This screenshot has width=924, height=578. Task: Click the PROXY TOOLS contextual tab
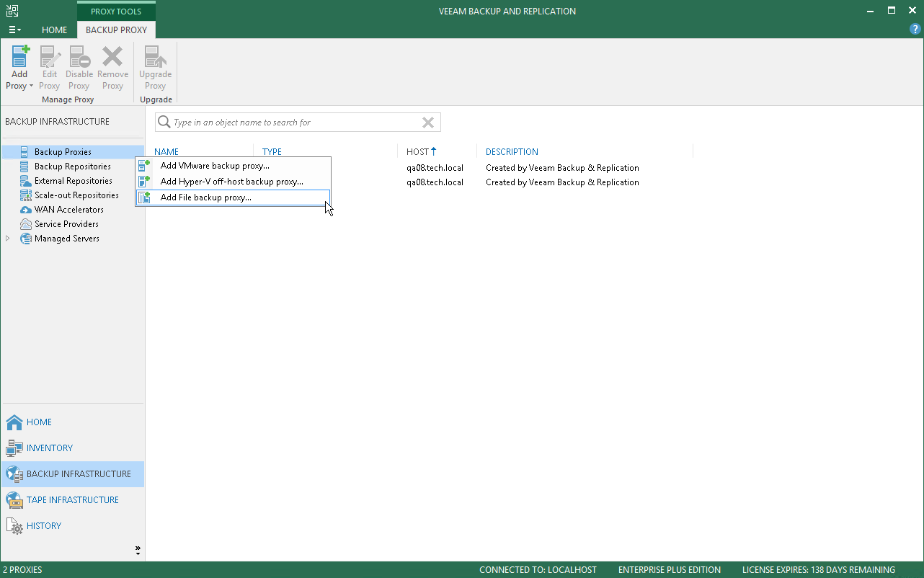pos(116,12)
